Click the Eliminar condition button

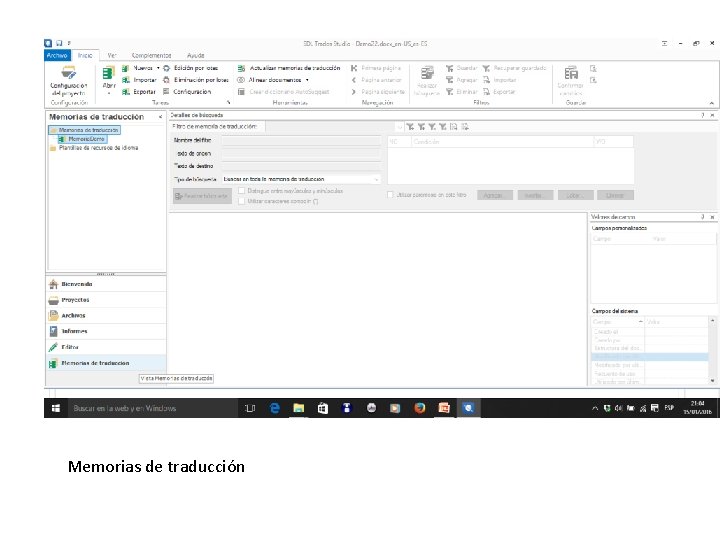615,195
